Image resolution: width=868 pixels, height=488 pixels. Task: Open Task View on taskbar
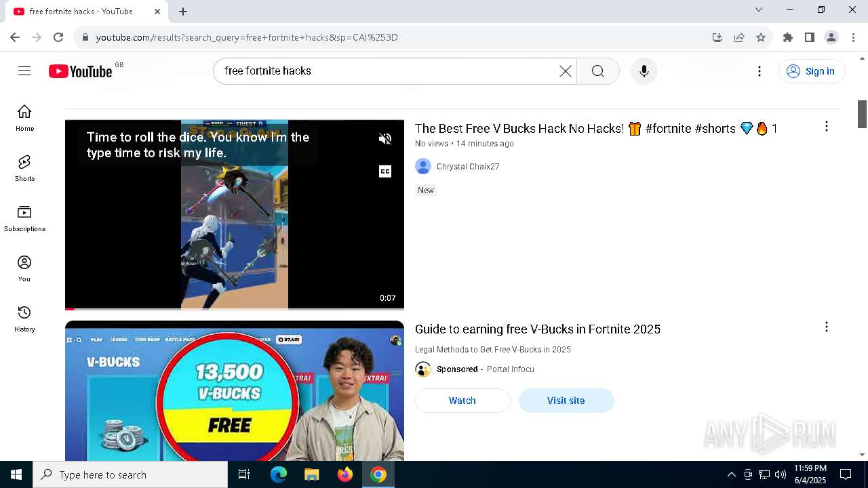pyautogui.click(x=244, y=474)
